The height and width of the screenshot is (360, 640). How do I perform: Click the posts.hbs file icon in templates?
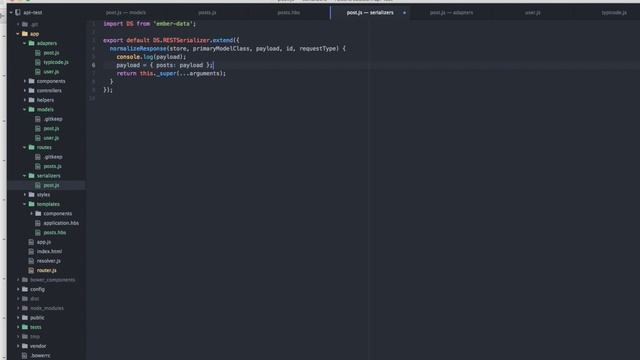point(38,232)
